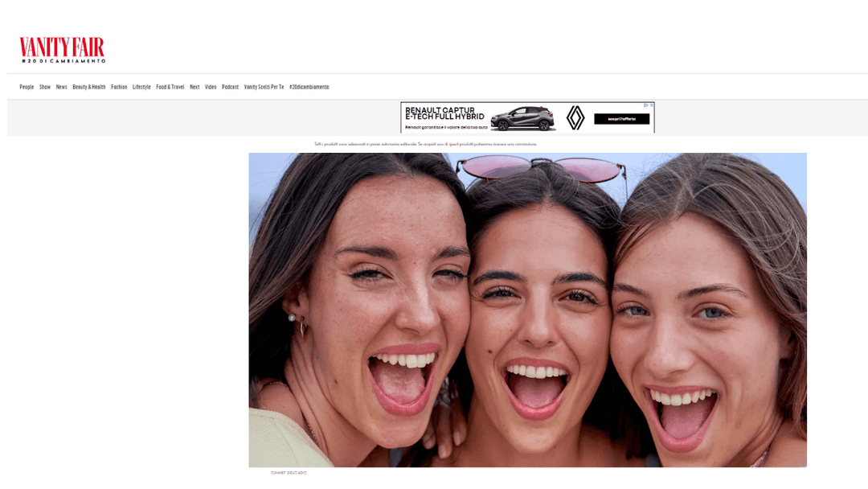
Task: Open the Show section
Action: coord(45,87)
